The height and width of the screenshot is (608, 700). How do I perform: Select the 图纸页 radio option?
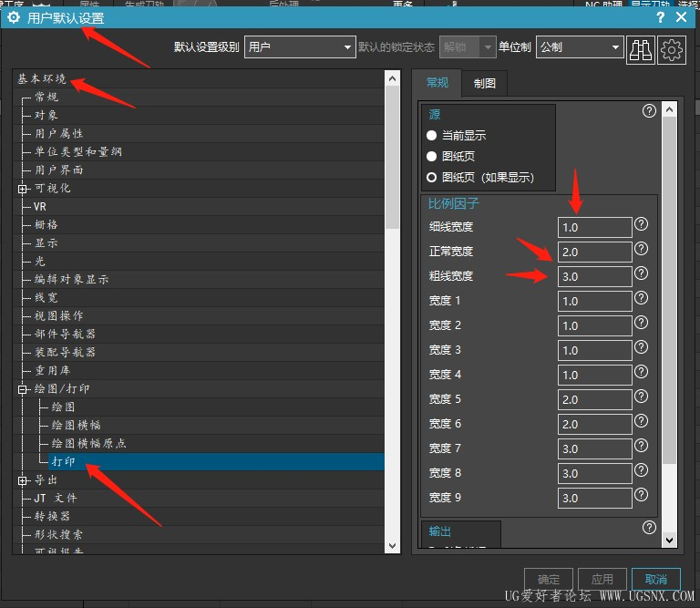point(431,156)
